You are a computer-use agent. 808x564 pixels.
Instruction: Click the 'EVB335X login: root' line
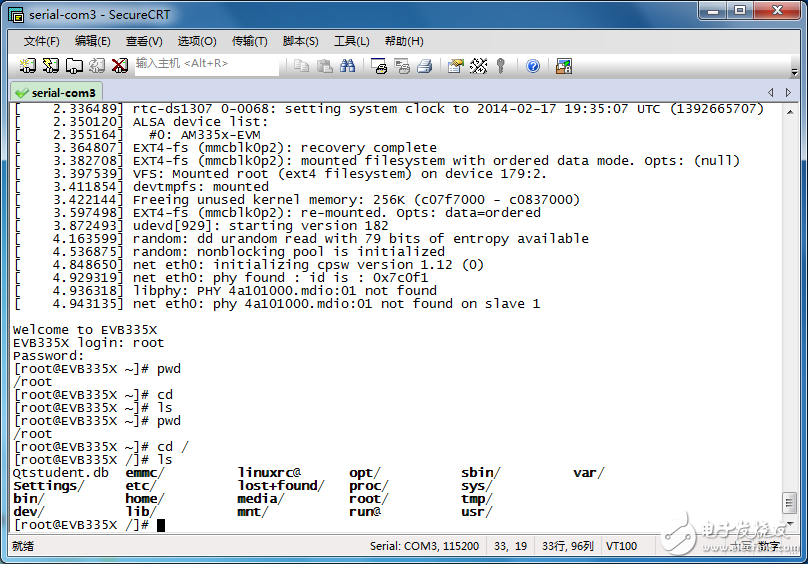[88, 343]
